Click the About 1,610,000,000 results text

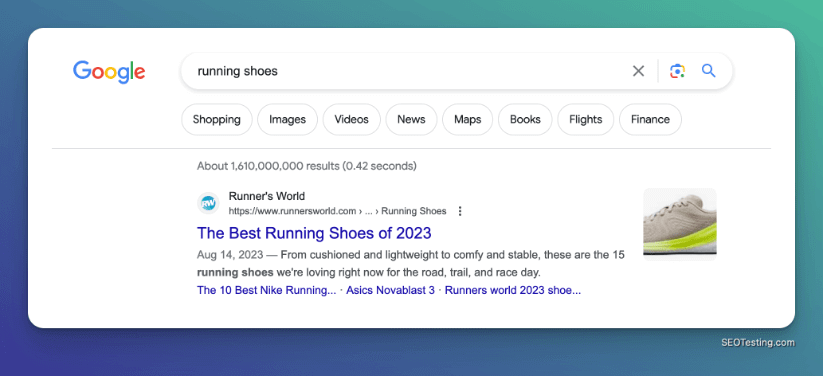pos(307,166)
